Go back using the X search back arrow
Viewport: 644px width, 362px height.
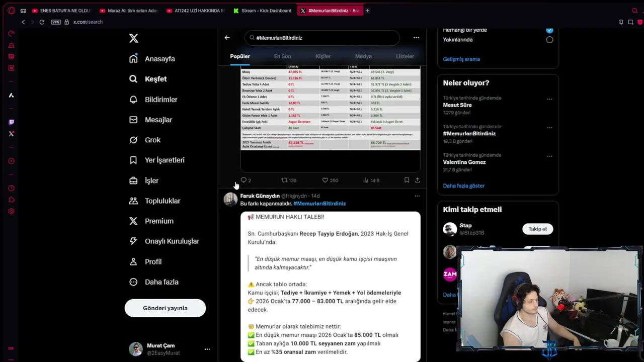(227, 38)
